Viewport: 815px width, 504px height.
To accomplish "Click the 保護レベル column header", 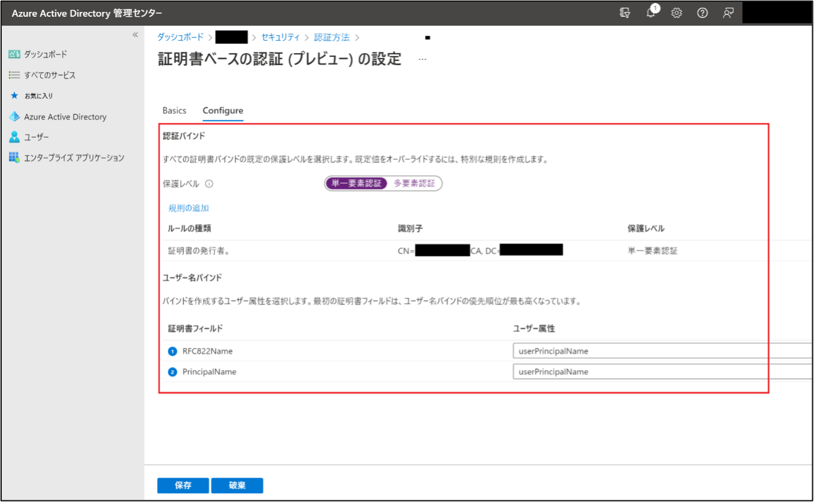I will click(646, 228).
